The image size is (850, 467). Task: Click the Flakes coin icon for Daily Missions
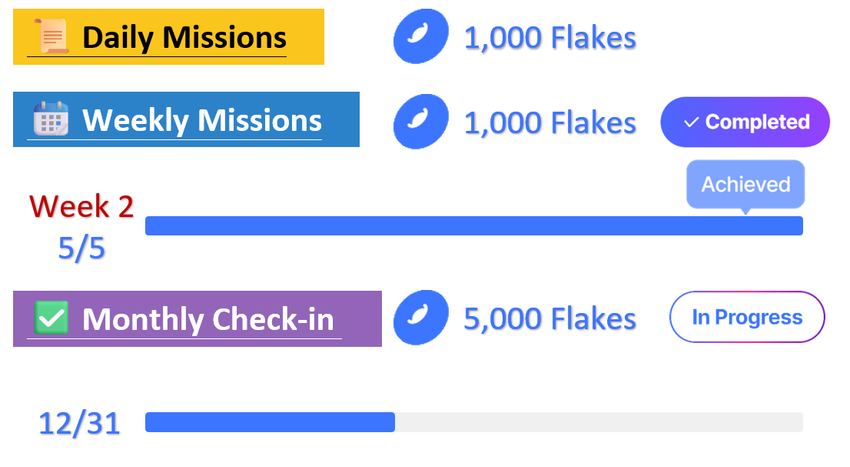[420, 39]
